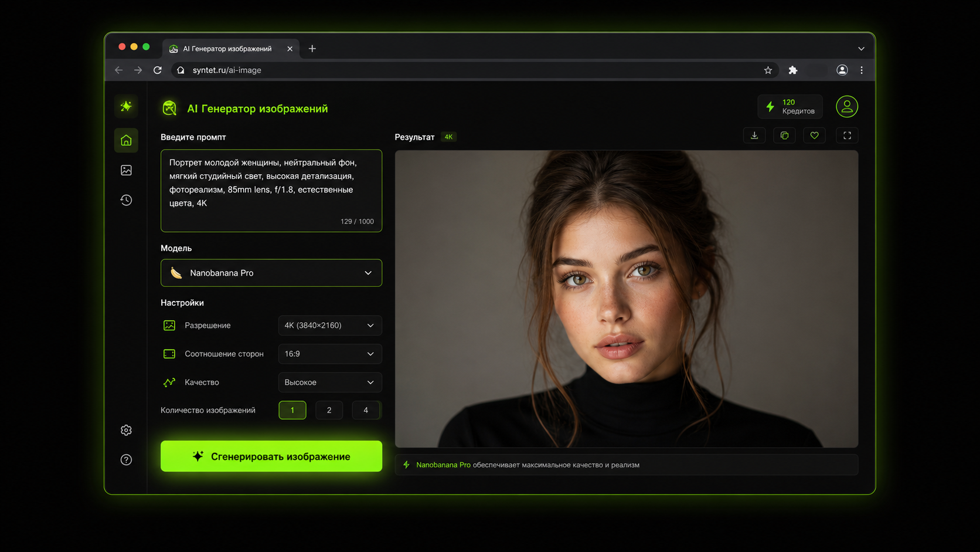Click the AI Генератор изображений page title
This screenshot has width=980, height=552.
click(257, 109)
